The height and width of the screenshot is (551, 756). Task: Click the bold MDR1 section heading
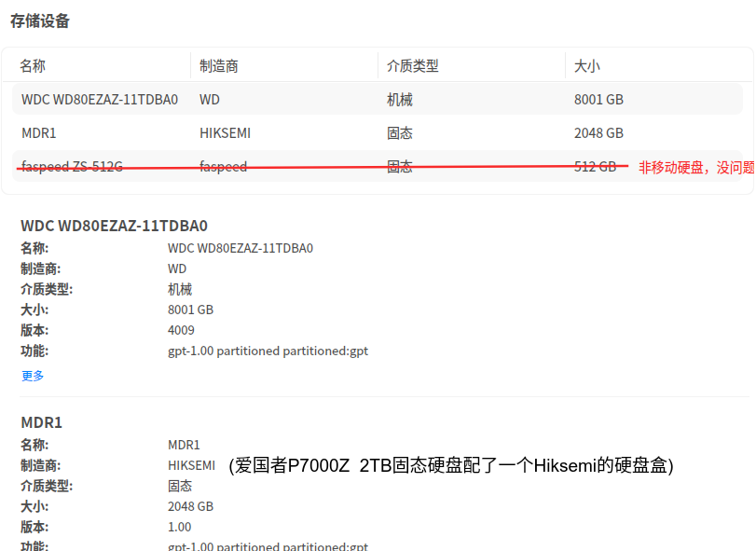pos(41,422)
